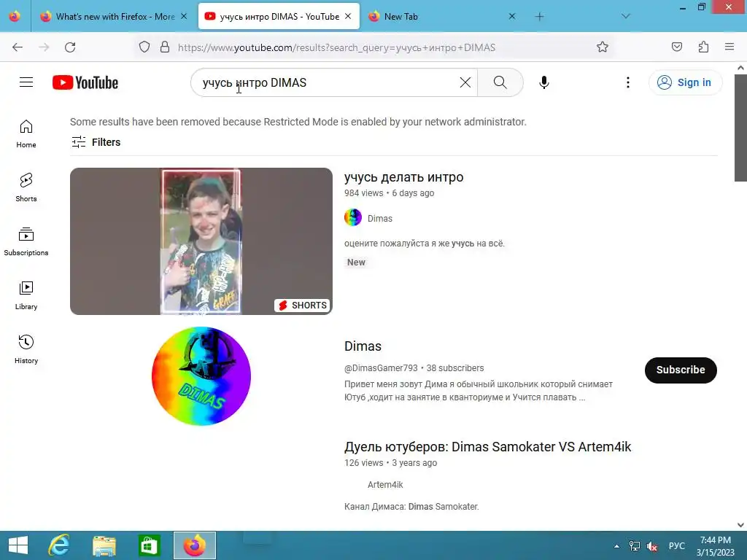Clear the search query with the X
This screenshot has height=560, width=747.
coord(465,82)
